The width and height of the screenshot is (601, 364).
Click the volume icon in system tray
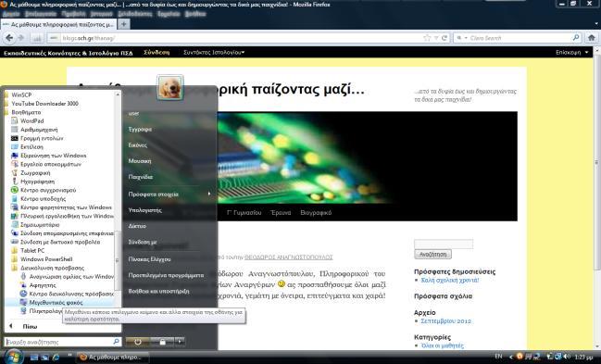pos(567,357)
